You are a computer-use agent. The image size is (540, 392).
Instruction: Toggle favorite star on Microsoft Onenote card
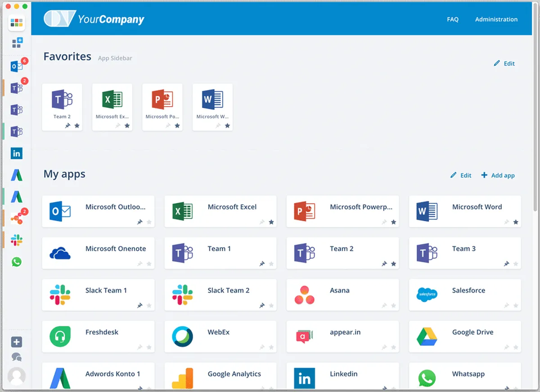coord(149,264)
